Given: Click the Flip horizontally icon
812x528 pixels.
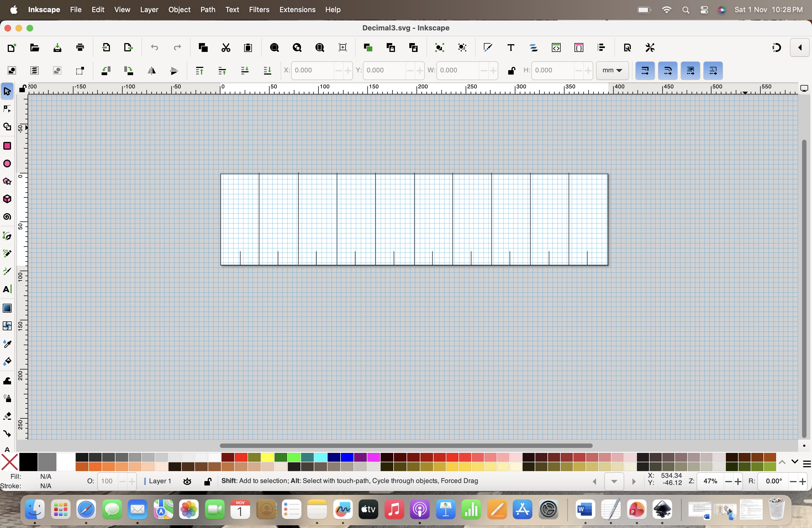Looking at the screenshot, I should (151, 71).
